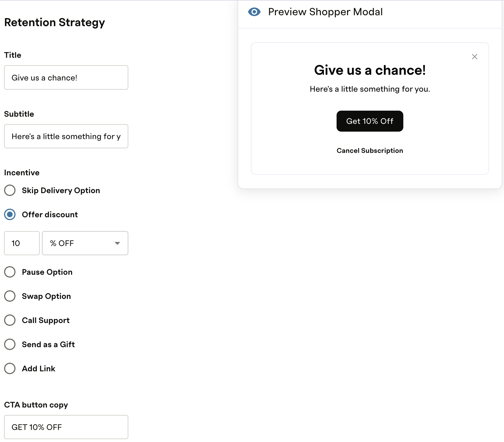Image resolution: width=504 pixels, height=442 pixels.
Task: Click the 'Give us a chance!' preview title
Action: click(x=370, y=70)
